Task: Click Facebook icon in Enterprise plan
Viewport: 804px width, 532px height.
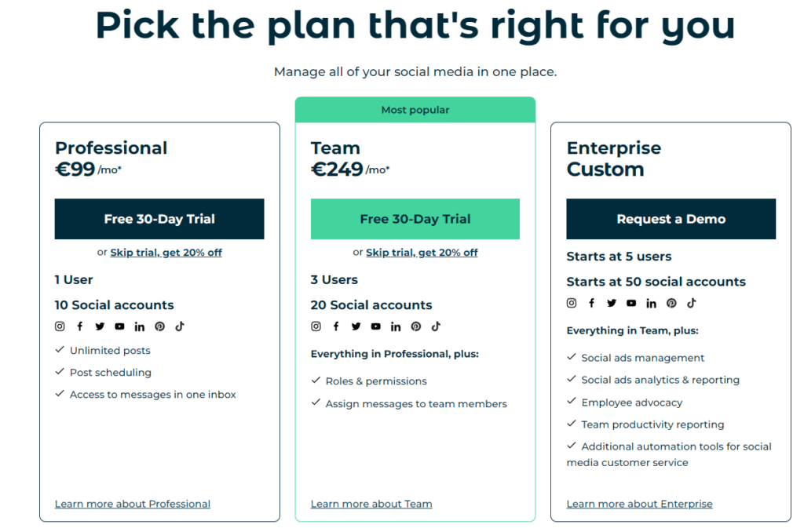Action: point(591,303)
